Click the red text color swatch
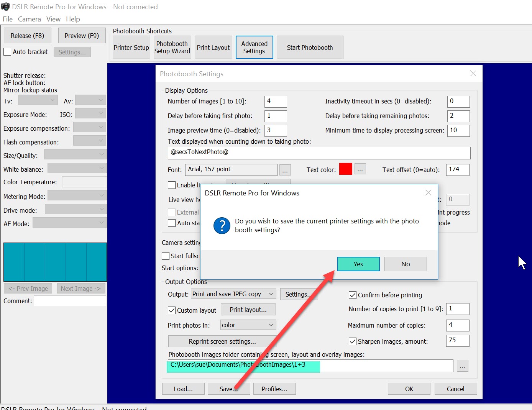This screenshot has width=532, height=410. click(346, 169)
